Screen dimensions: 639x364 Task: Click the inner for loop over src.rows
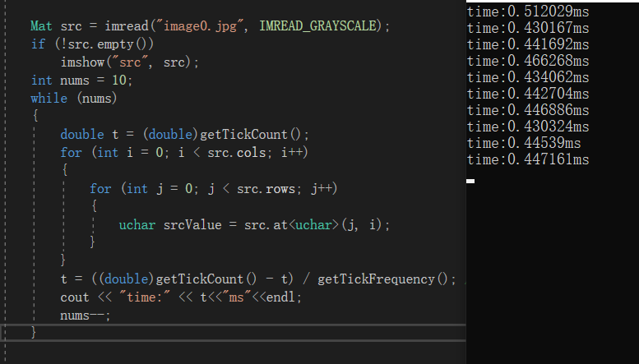(x=214, y=189)
